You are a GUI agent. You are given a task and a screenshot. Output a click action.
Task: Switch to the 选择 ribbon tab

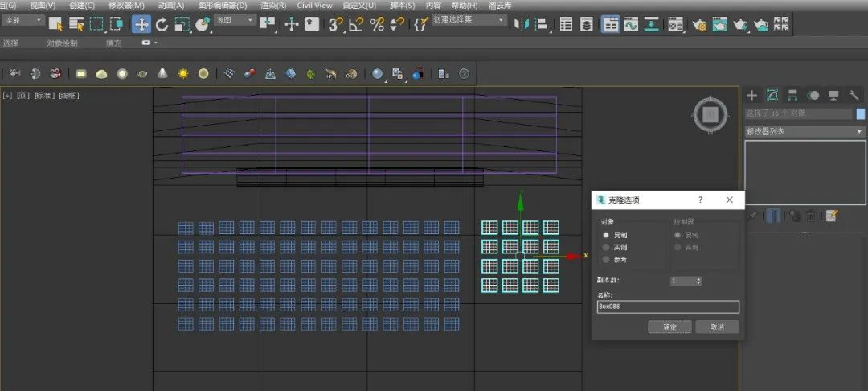click(10, 43)
